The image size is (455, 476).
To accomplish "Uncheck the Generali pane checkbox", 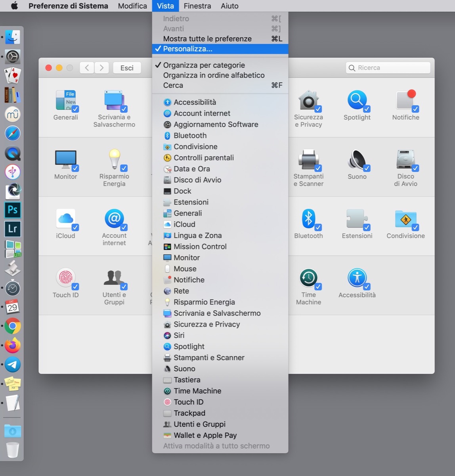I will point(75,109).
